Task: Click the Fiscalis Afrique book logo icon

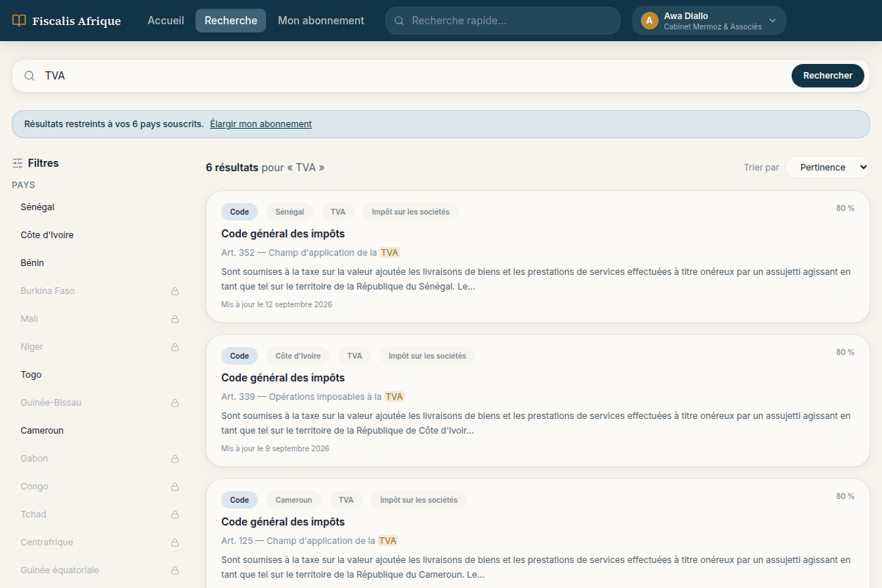Action: point(19,21)
